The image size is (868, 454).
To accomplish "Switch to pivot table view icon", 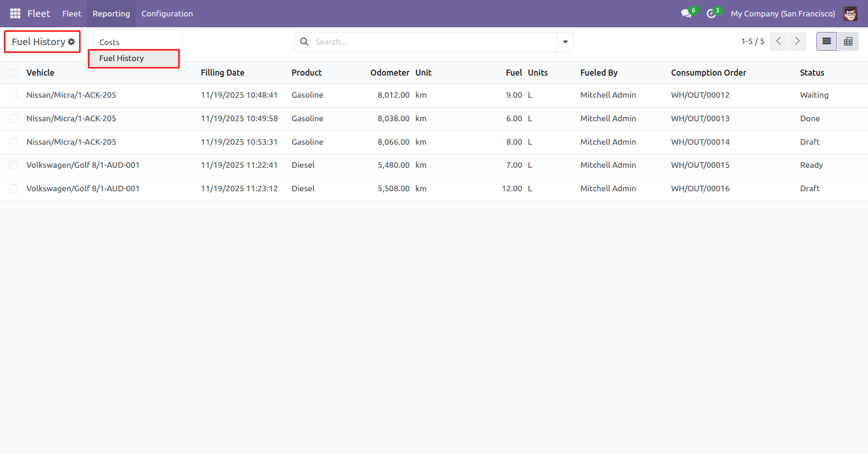I will tap(848, 41).
